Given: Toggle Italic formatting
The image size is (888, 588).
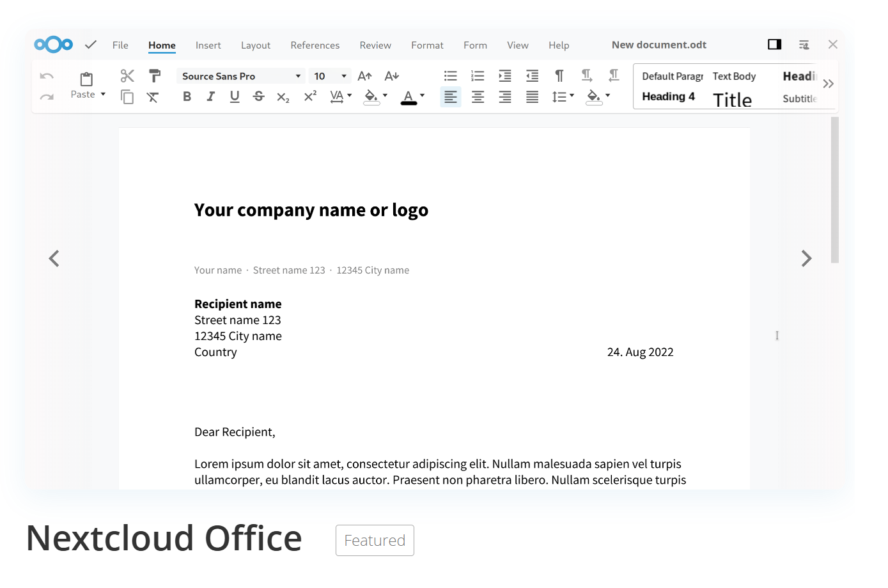Looking at the screenshot, I should [210, 97].
